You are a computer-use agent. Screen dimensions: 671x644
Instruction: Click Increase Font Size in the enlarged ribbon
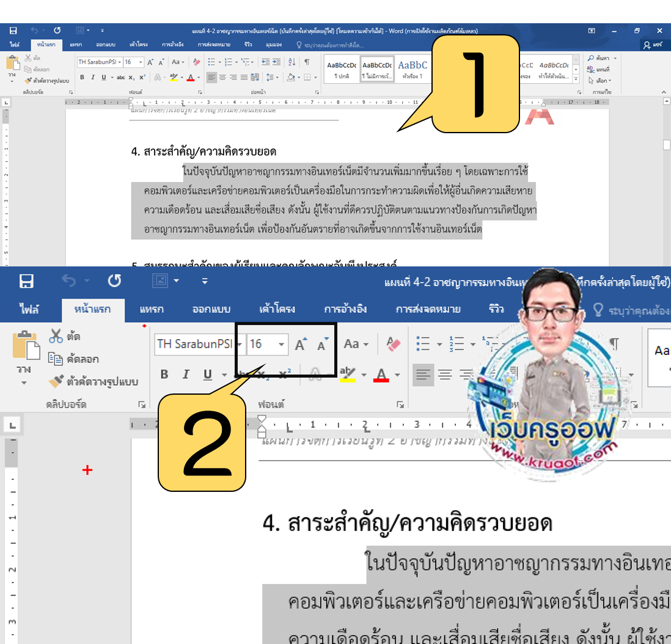[301, 345]
